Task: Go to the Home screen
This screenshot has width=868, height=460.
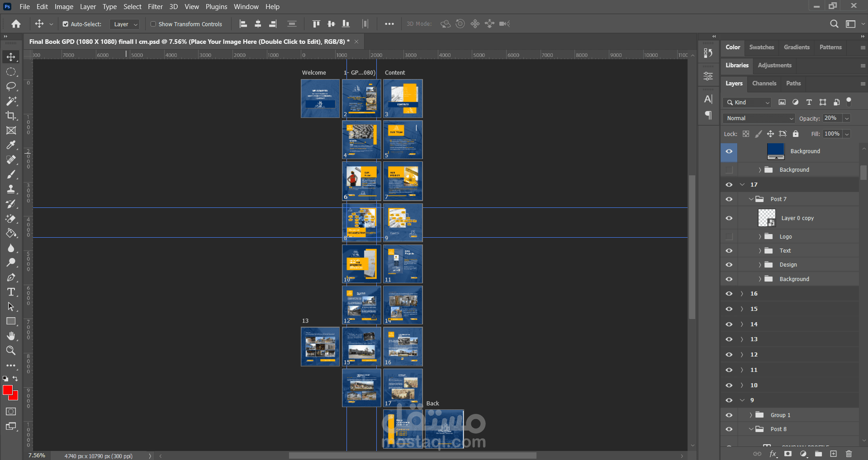Action: [16, 24]
